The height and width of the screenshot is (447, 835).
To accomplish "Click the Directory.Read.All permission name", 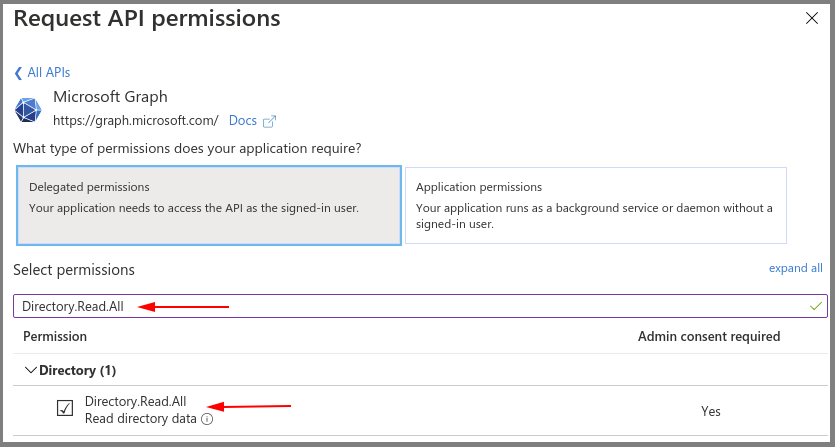I will click(135, 401).
